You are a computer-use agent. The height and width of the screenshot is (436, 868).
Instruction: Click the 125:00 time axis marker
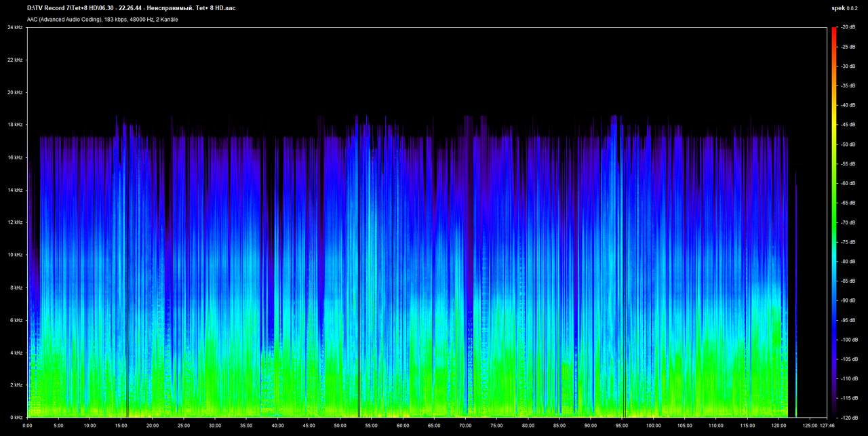click(810, 426)
